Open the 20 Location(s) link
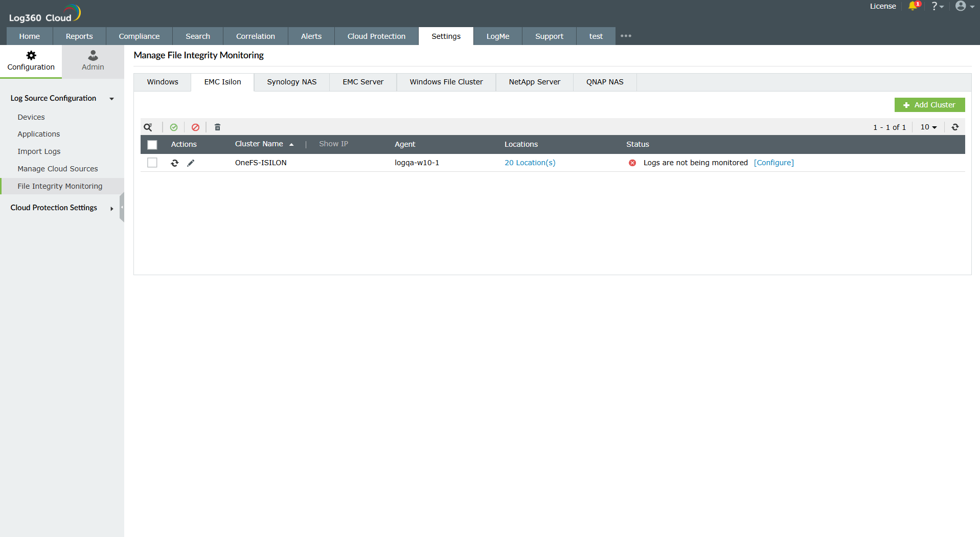980x537 pixels. pyautogui.click(x=530, y=163)
